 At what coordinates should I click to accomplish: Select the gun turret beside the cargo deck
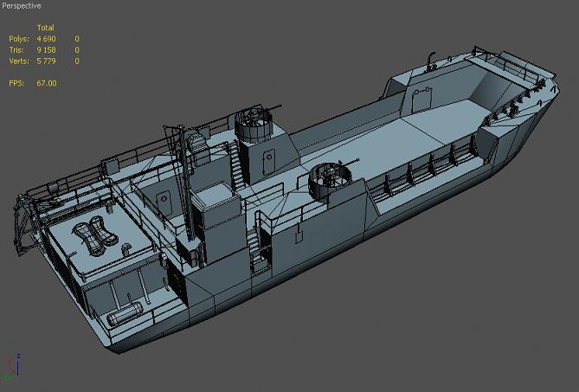point(329,178)
